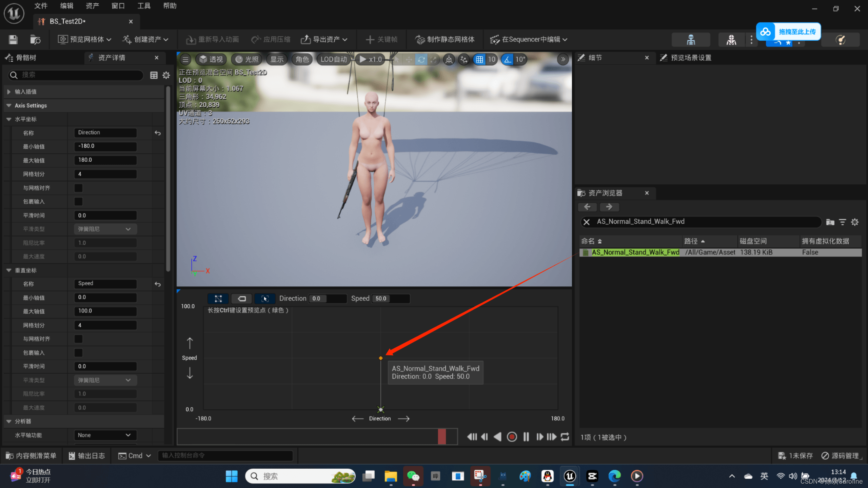Click the record button in playback controls
The height and width of the screenshot is (488, 868).
512,437
